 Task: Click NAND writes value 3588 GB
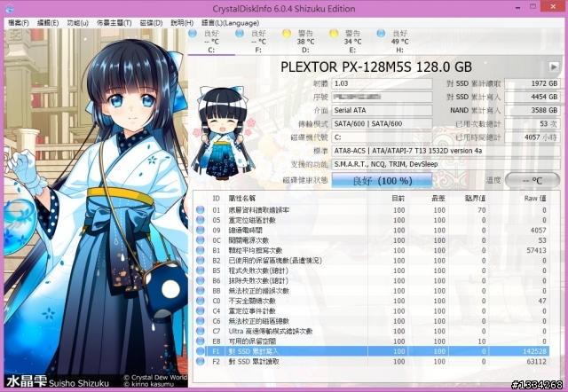[532, 110]
